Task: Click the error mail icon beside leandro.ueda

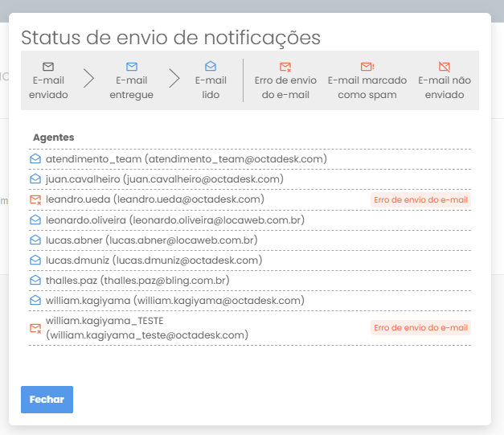Action: (x=35, y=199)
